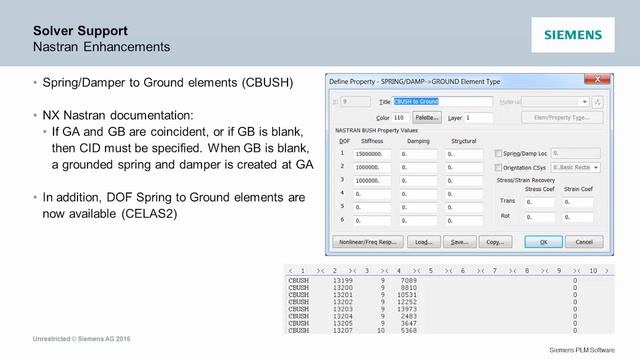Click the DOF 6 Structural field

[x=464, y=220]
